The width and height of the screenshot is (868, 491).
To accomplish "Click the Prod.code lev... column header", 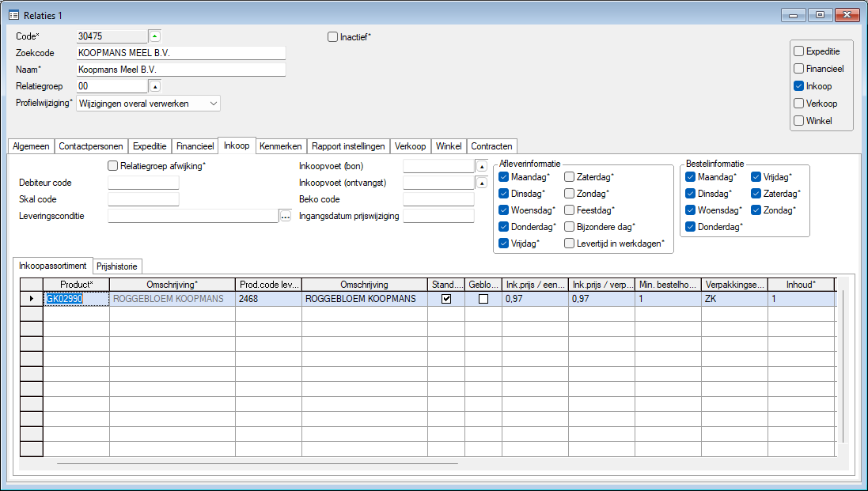I will point(268,285).
